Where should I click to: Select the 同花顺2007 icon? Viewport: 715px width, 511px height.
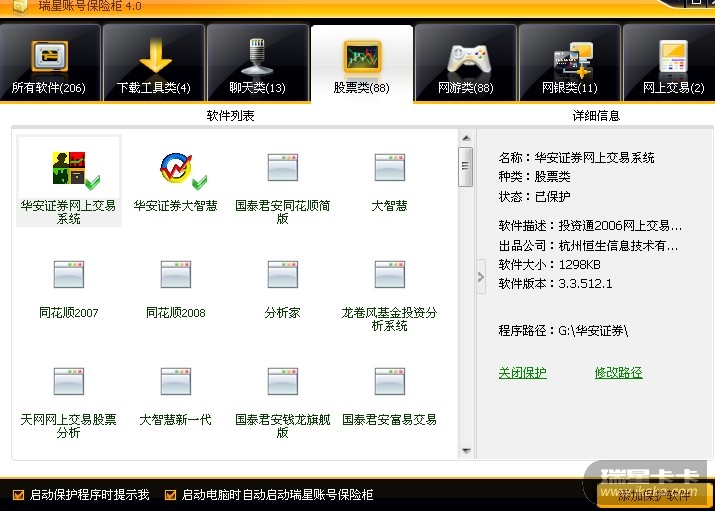[69, 289]
